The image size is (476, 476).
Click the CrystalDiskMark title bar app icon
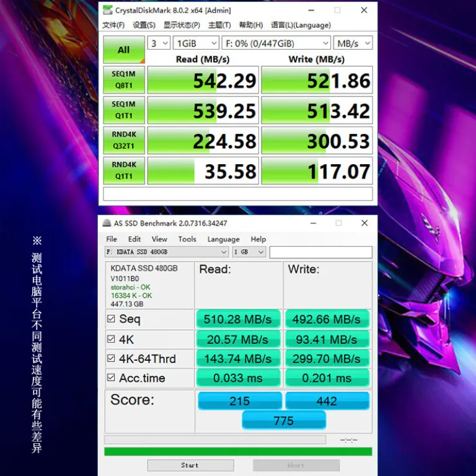pos(107,10)
